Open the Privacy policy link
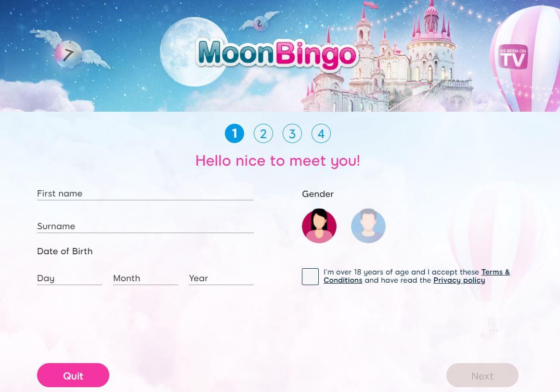 tap(459, 280)
